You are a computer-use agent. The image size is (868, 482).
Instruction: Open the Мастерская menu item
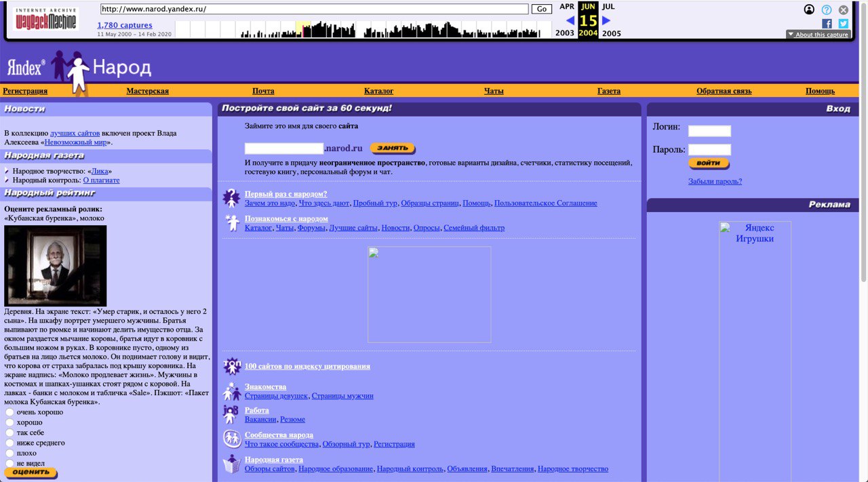coord(147,91)
